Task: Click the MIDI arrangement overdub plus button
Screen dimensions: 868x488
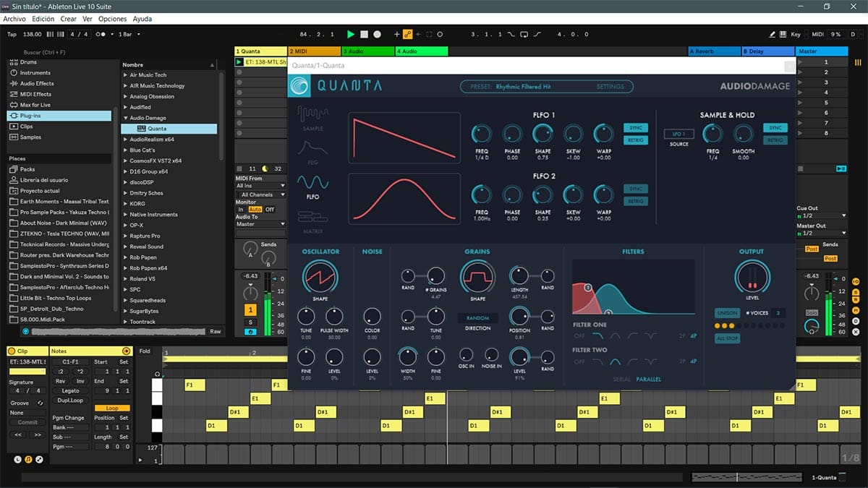Action: tap(396, 34)
